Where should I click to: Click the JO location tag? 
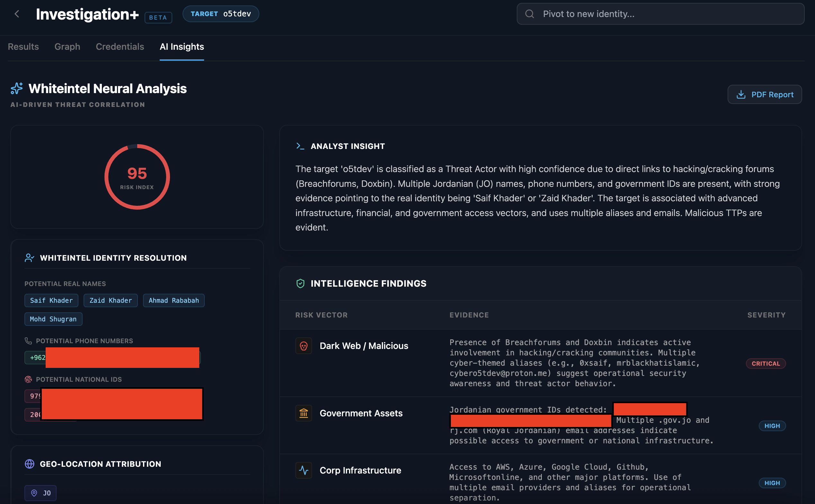(x=40, y=493)
